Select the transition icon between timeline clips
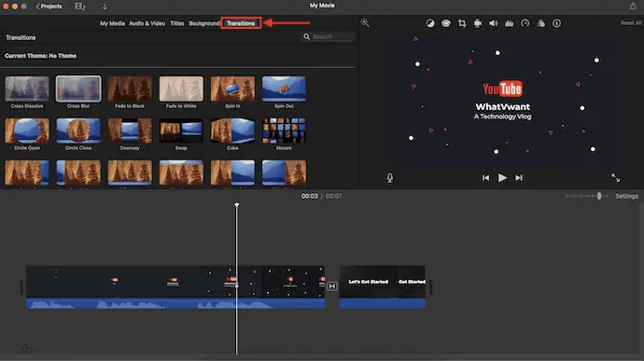The image size is (644, 361). [332, 285]
